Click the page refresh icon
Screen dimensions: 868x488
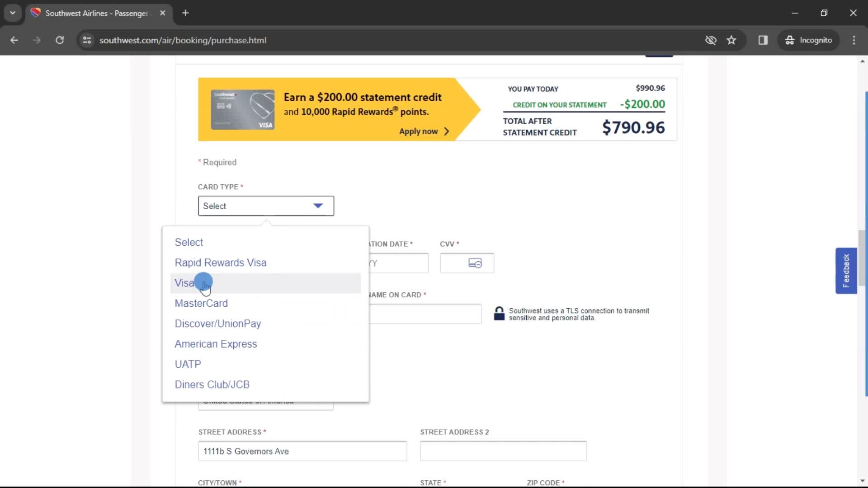click(60, 40)
